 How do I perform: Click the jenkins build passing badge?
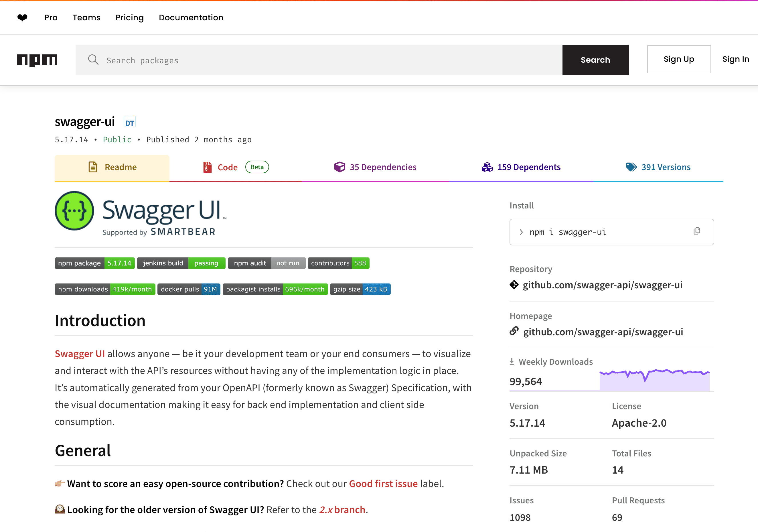click(181, 263)
